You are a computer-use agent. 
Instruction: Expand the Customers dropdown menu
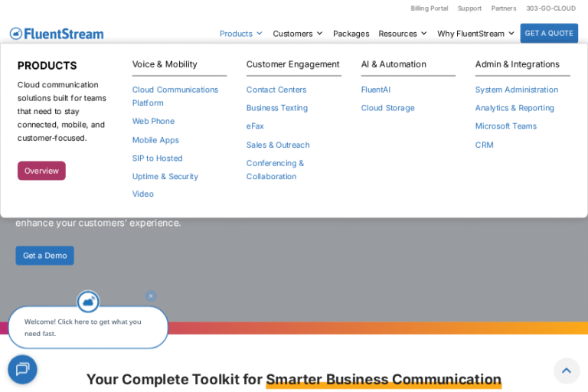(297, 34)
